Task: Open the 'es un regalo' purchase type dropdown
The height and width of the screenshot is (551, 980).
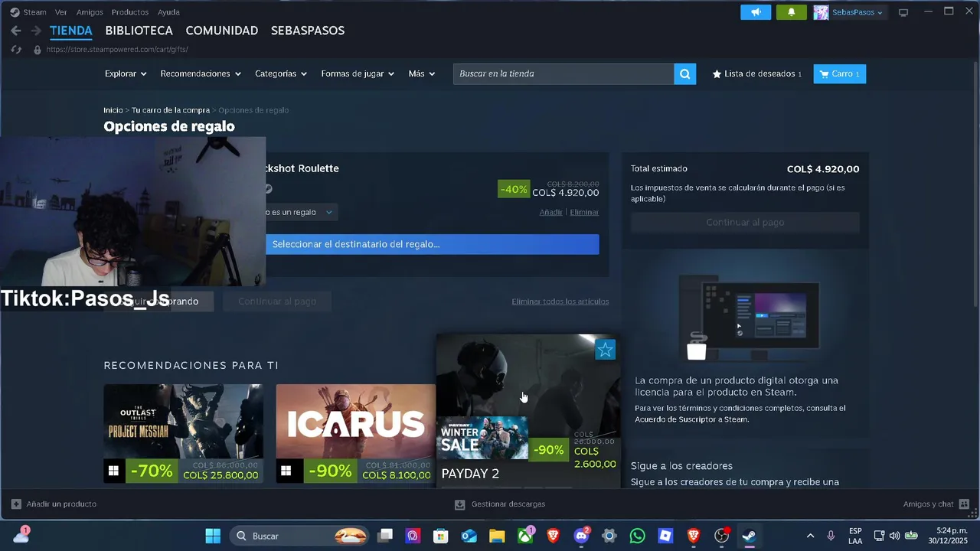Action: [300, 212]
